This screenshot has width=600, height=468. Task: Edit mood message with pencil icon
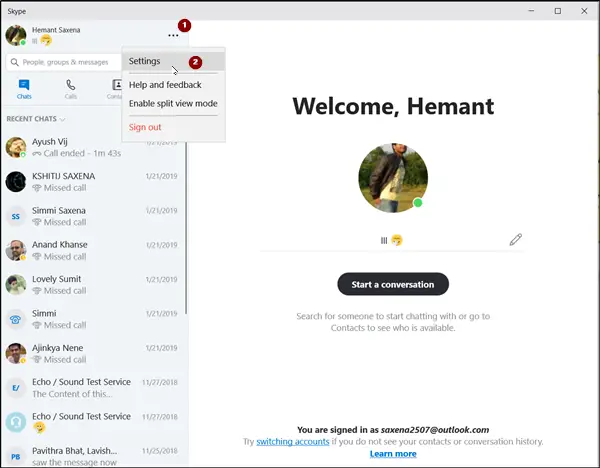515,240
